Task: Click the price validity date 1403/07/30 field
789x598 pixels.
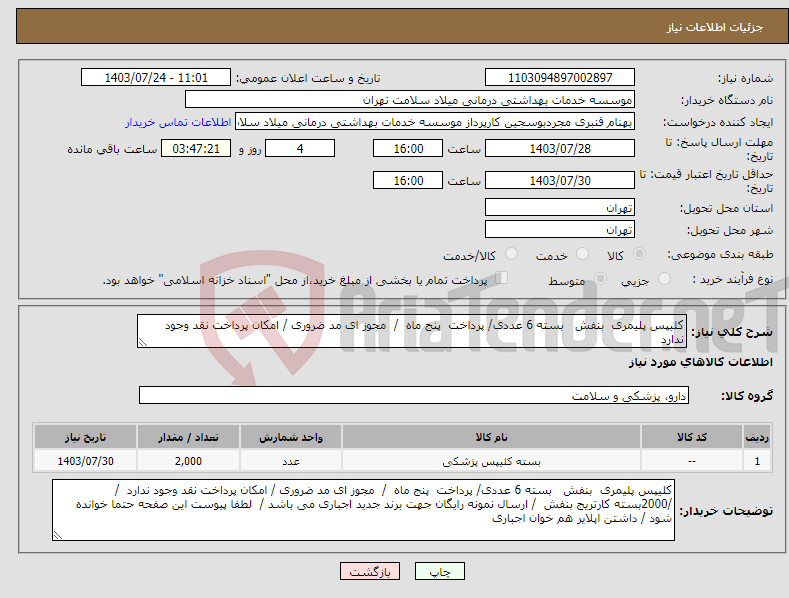Action: pyautogui.click(x=560, y=180)
